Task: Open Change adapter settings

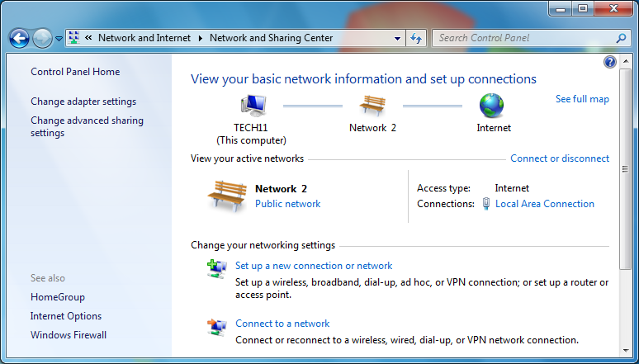Action: [83, 102]
